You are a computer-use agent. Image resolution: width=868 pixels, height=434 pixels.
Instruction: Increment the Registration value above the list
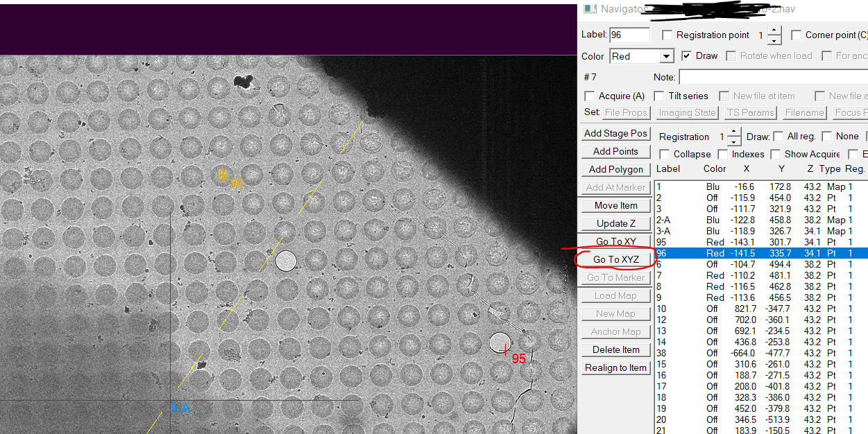(x=734, y=132)
